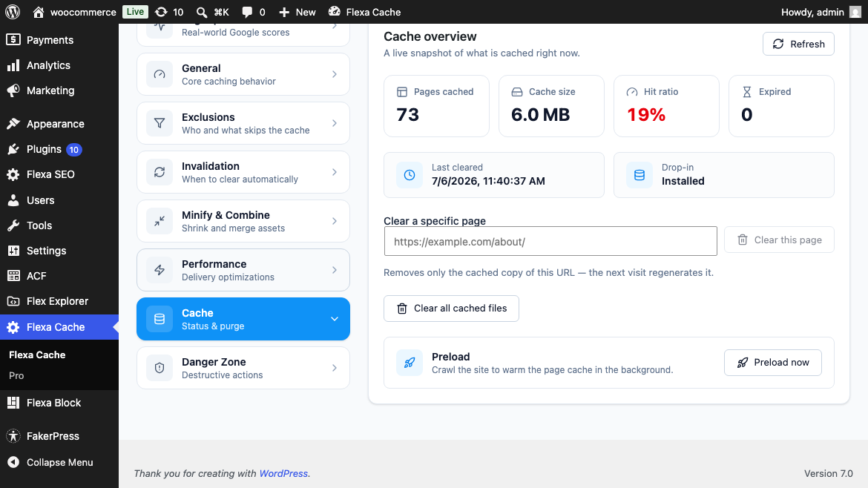Expand the Danger Zone chevron
Screen dimensions: 868x488
pos(335,368)
